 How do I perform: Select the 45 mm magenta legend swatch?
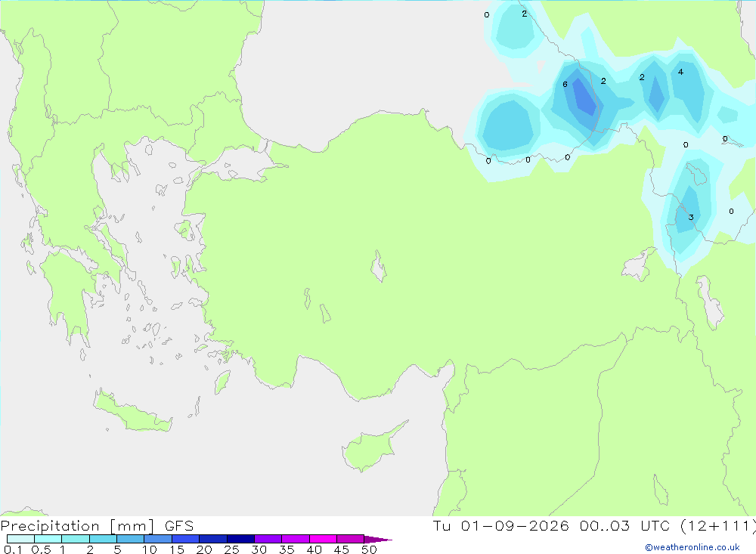click(x=350, y=539)
